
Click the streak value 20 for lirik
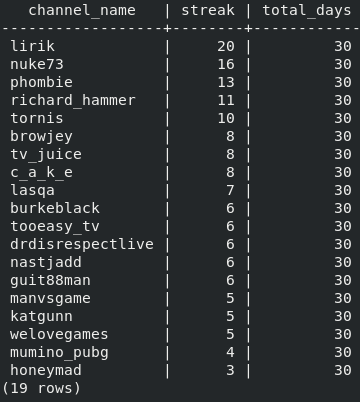click(x=226, y=46)
